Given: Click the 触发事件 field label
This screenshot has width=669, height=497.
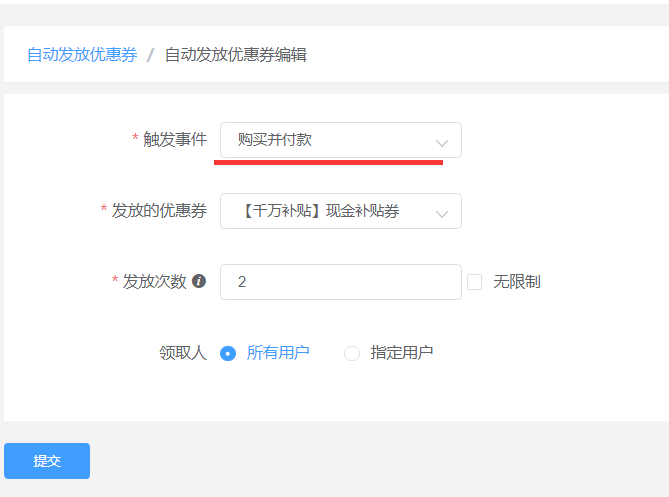Looking at the screenshot, I should 175,140.
